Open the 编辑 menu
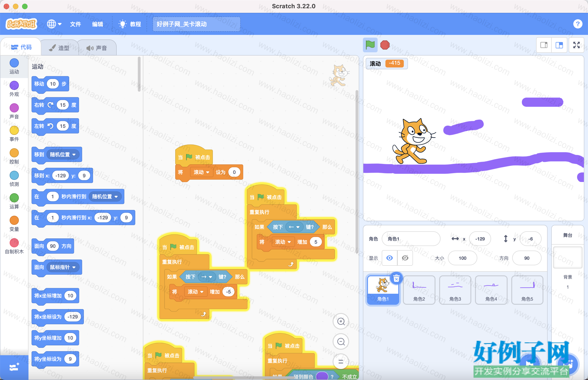This screenshot has height=380, width=588. 98,24
